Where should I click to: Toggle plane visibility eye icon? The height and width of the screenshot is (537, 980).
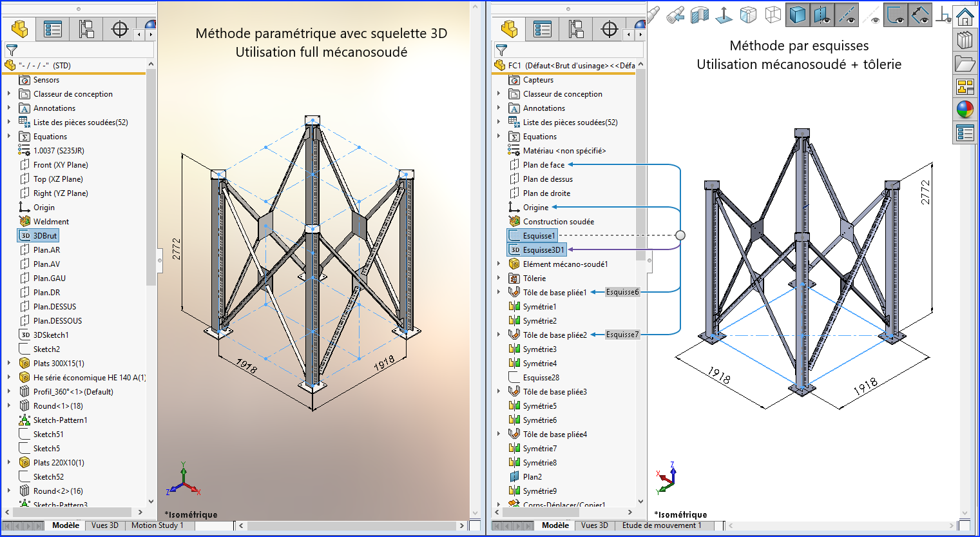(x=823, y=15)
